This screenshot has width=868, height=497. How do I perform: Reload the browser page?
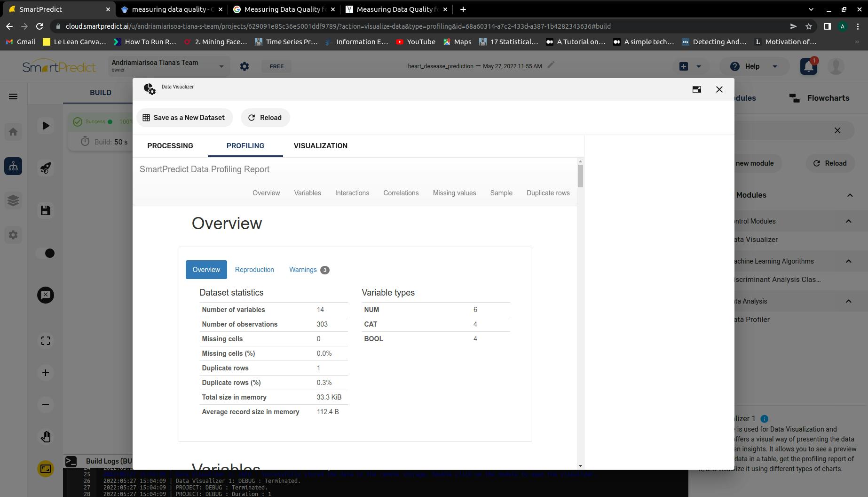[x=39, y=26]
